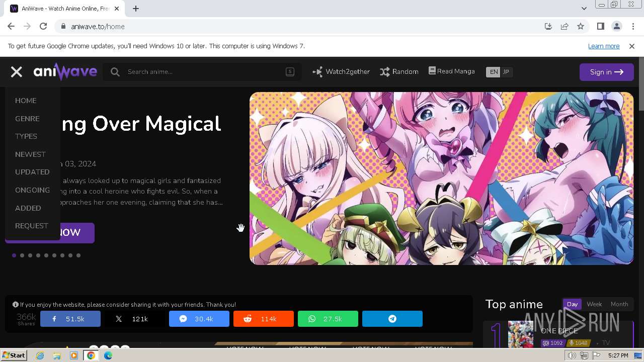Open Chrome side panel
Image resolution: width=644 pixels, height=362 pixels.
pyautogui.click(x=600, y=27)
